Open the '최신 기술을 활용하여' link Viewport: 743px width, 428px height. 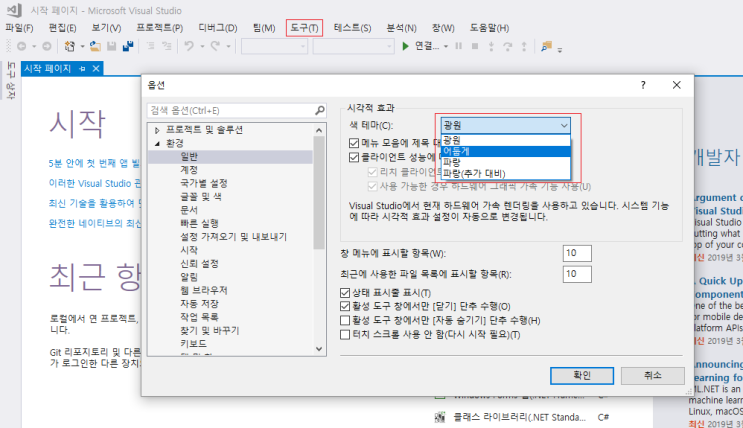(x=95, y=203)
